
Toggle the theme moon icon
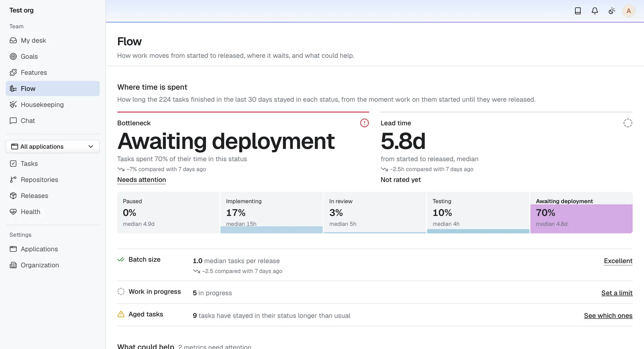[x=612, y=11]
